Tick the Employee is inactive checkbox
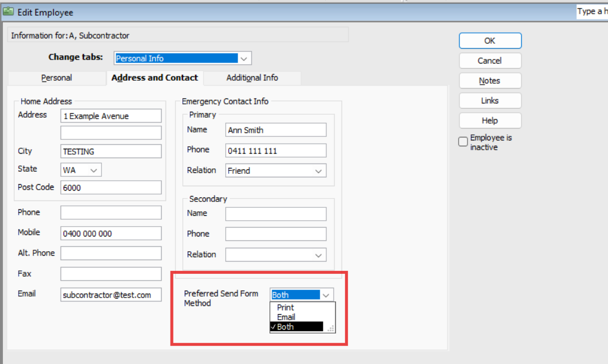 coord(463,142)
